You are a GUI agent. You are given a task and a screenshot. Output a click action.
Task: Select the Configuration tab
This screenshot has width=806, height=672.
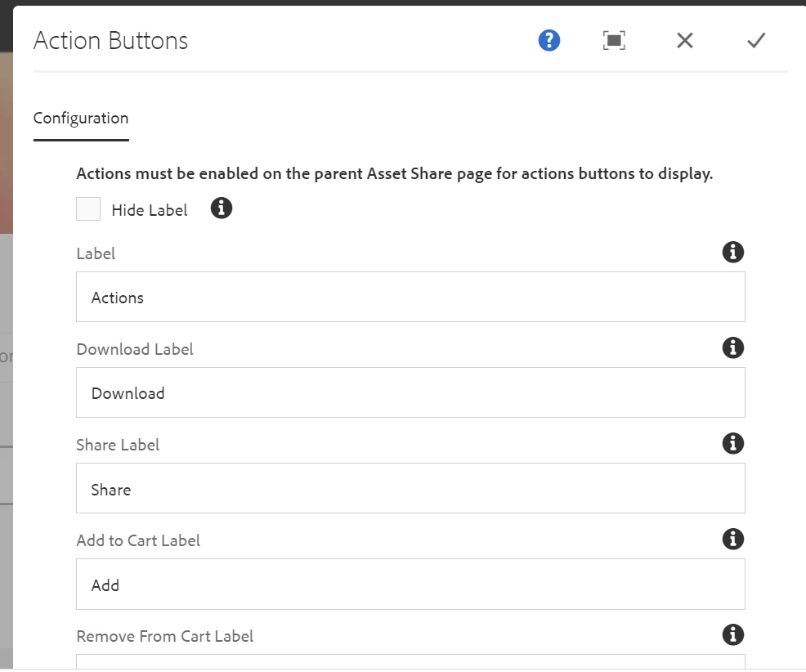81,119
